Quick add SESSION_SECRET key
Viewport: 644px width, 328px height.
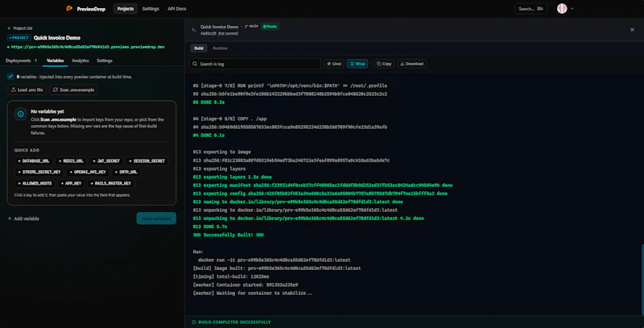tap(147, 161)
